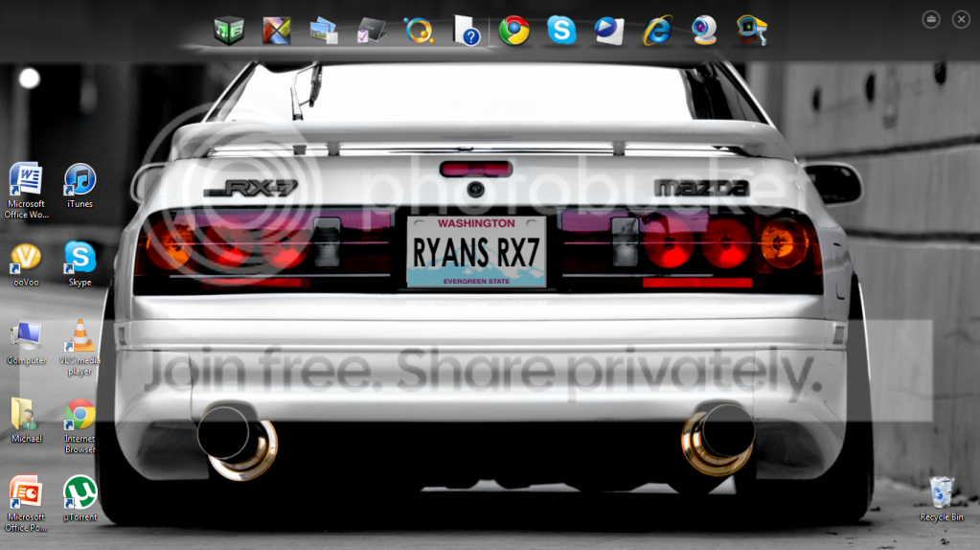Image resolution: width=980 pixels, height=550 pixels.
Task: Select the VLC media player desktop shortcut
Action: (80, 348)
